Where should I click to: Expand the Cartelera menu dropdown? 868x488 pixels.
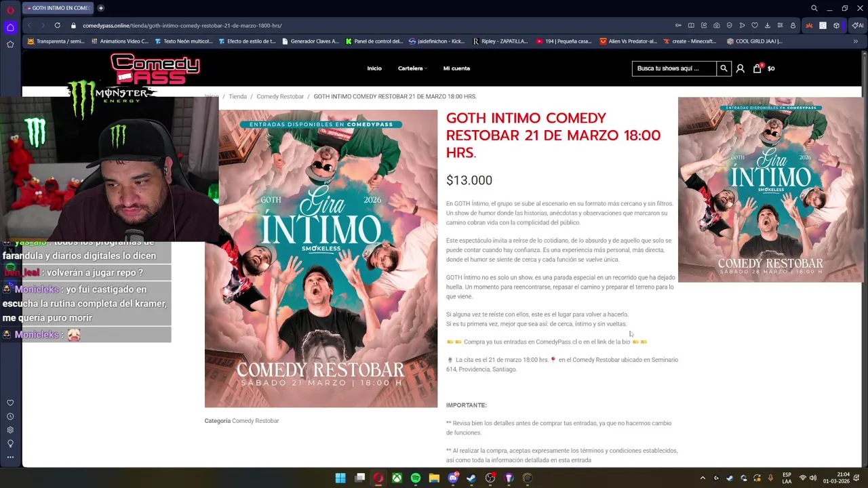pyautogui.click(x=412, y=68)
